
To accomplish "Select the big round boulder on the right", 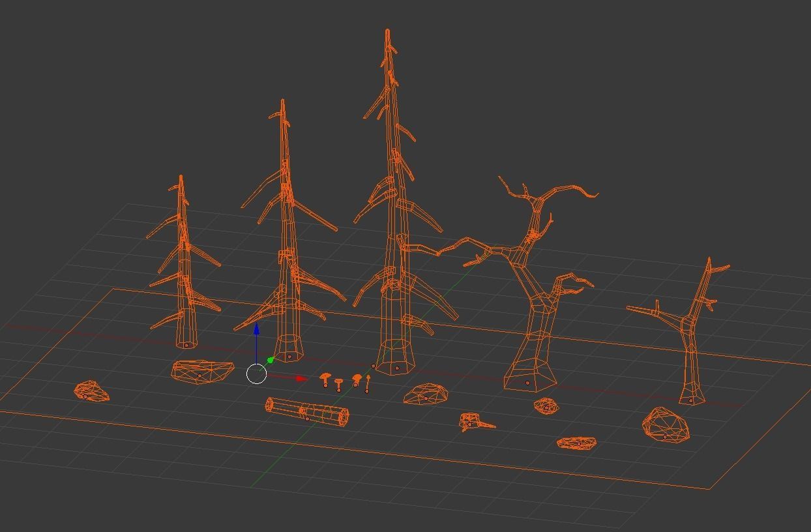I will 665,424.
